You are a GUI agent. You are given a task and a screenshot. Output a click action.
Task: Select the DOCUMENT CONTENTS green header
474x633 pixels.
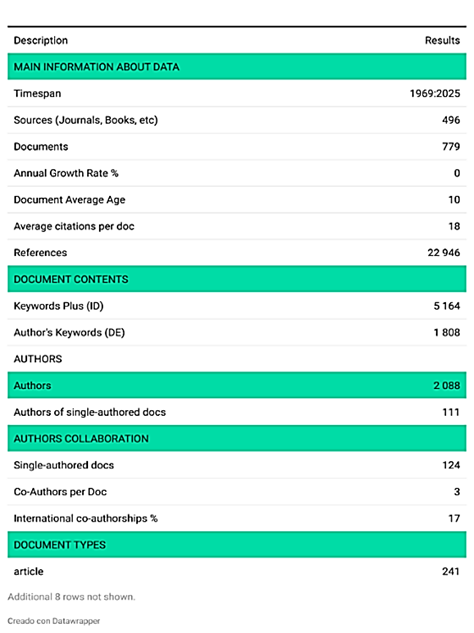click(237, 279)
